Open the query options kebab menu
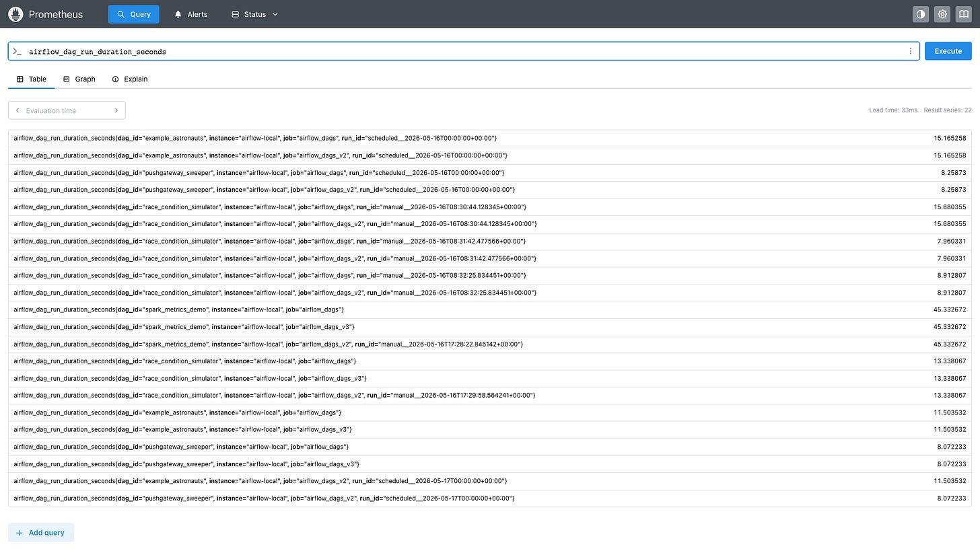This screenshot has width=980, height=551. coord(911,51)
